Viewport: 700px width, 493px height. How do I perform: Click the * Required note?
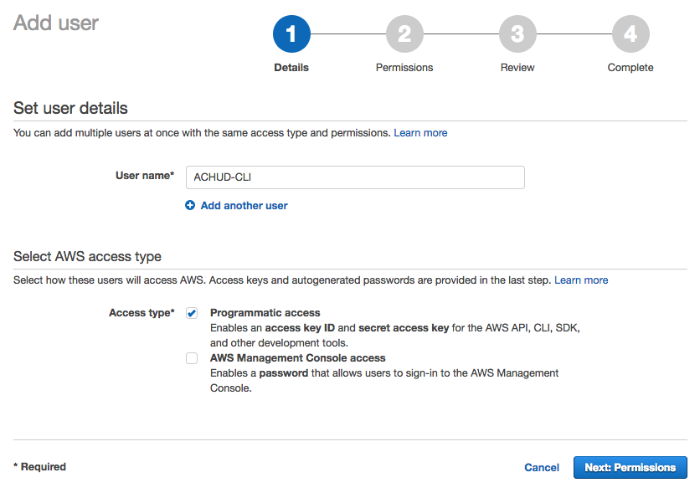pos(40,467)
